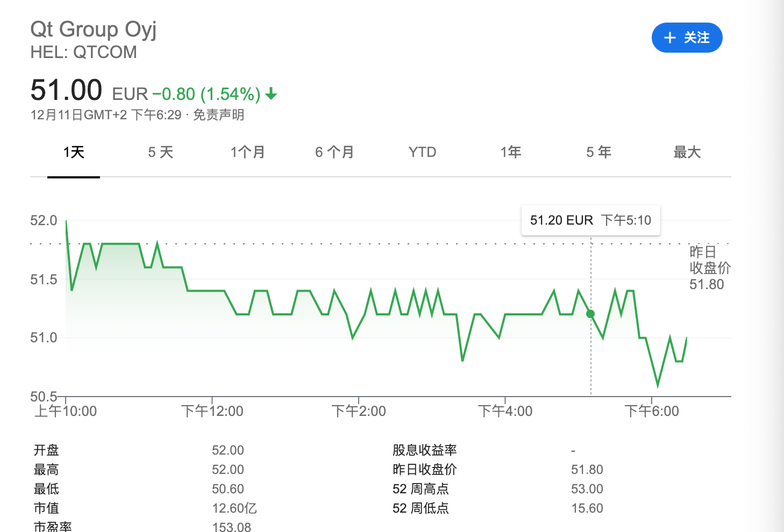This screenshot has height=532, width=784.
Task: Select the 1年 time range
Action: point(509,152)
